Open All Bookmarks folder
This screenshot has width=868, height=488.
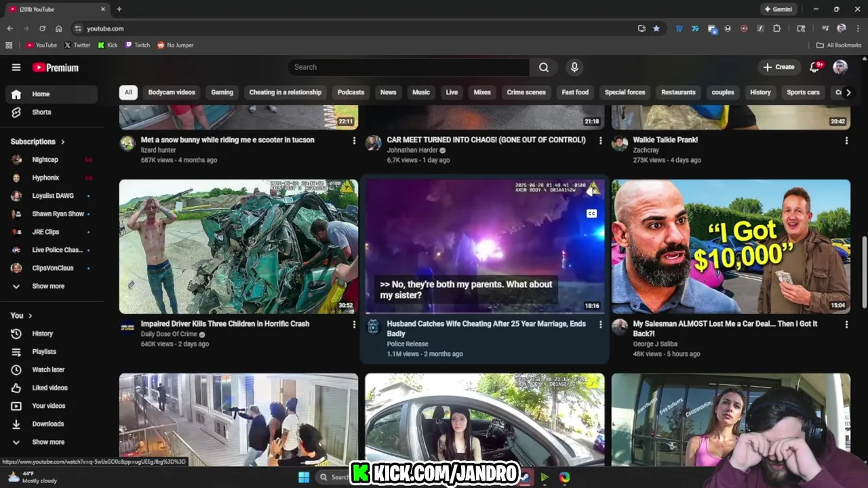[x=839, y=45]
